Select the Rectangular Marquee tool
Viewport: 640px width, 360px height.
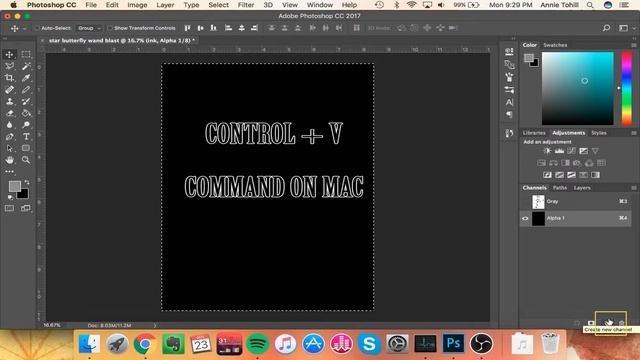(x=26, y=54)
